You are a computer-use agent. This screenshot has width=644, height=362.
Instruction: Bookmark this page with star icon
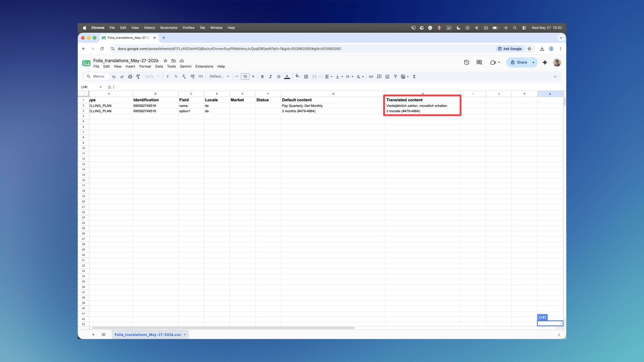pyautogui.click(x=529, y=49)
